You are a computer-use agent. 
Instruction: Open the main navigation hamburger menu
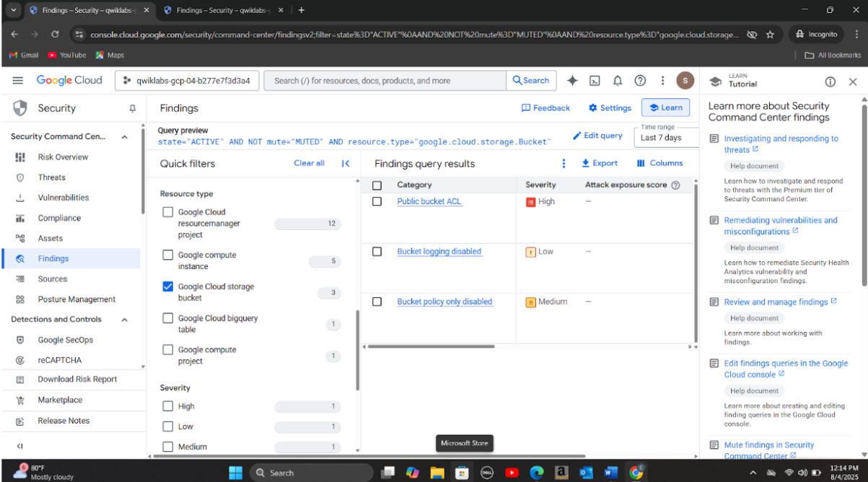click(x=18, y=81)
